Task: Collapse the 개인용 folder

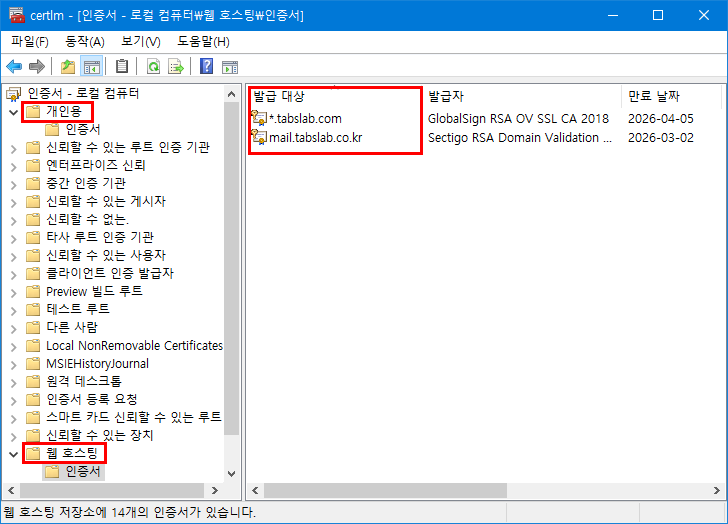Action: tap(13, 112)
